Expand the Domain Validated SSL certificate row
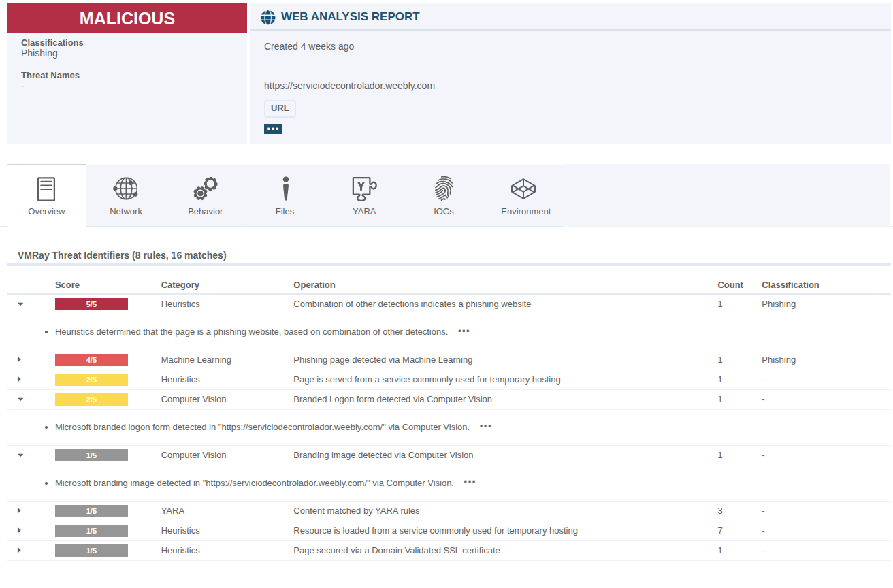 (x=19, y=550)
